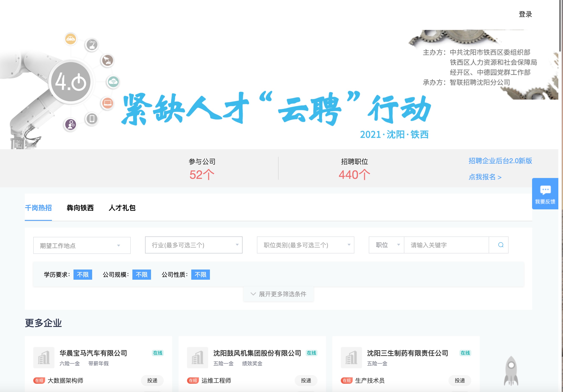The height and width of the screenshot is (392, 563).
Task: Click 在招 badge beside 大数据架构师
Action: coord(39,381)
